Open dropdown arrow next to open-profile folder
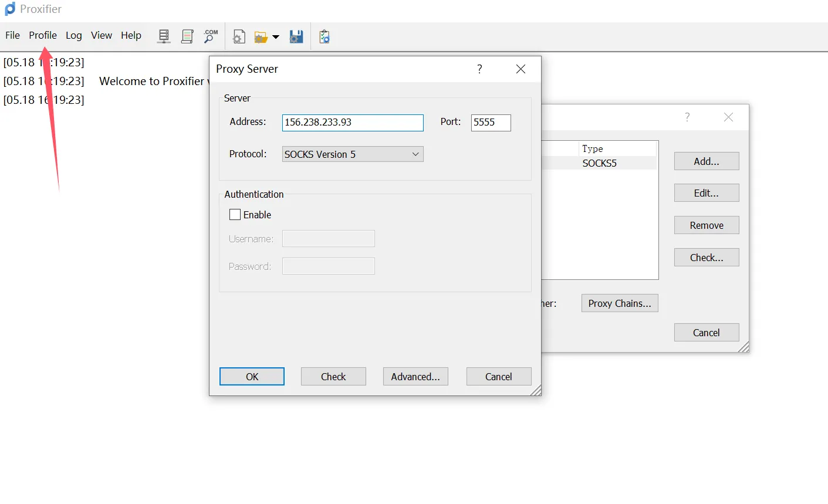Screen dimensions: 828x504 click(x=276, y=38)
